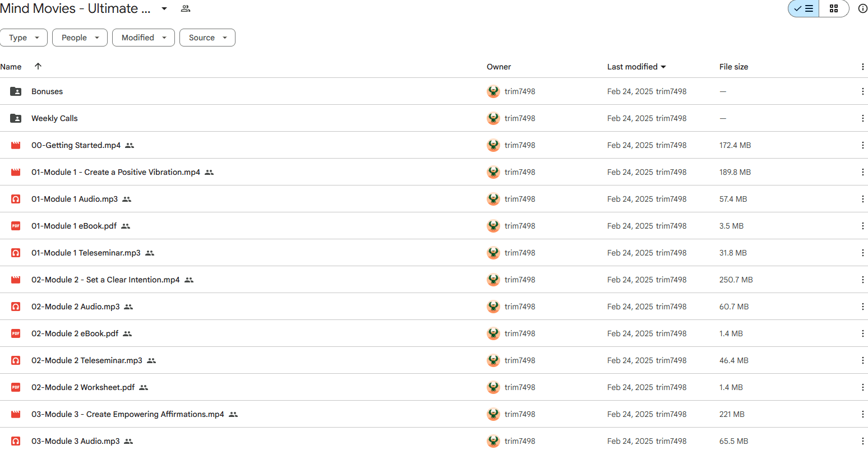Open more actions for 00-Getting Started.mp4
Screen dimensions: 868x450
[862, 145]
